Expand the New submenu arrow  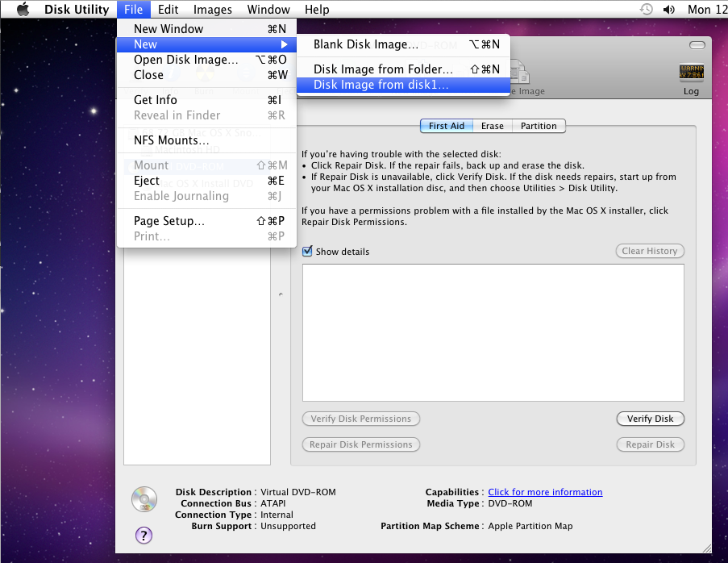[284, 44]
